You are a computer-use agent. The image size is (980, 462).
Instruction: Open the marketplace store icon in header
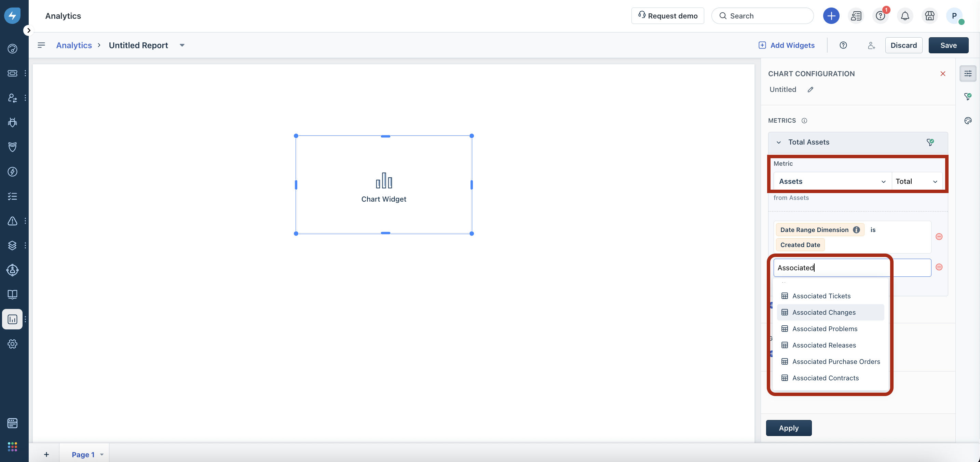click(x=929, y=16)
